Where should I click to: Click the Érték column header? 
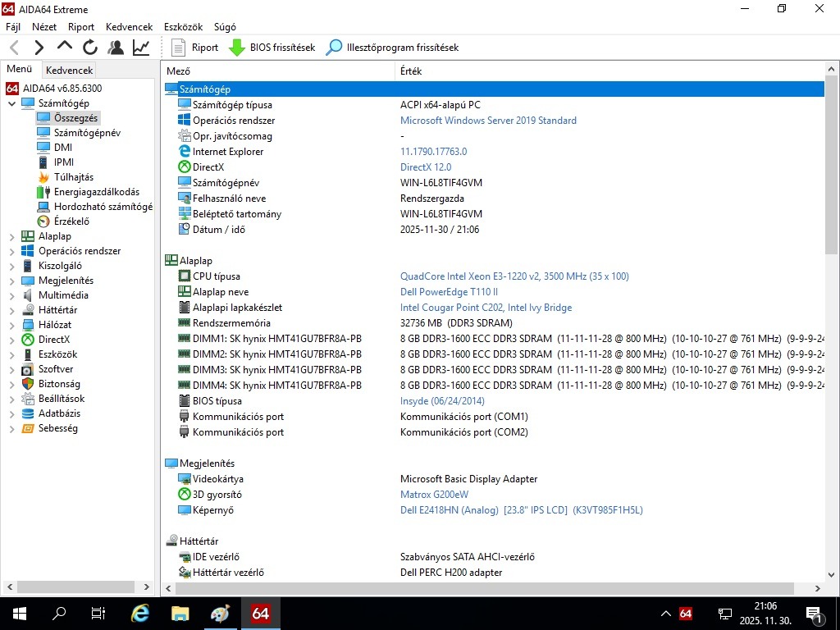[x=609, y=71]
